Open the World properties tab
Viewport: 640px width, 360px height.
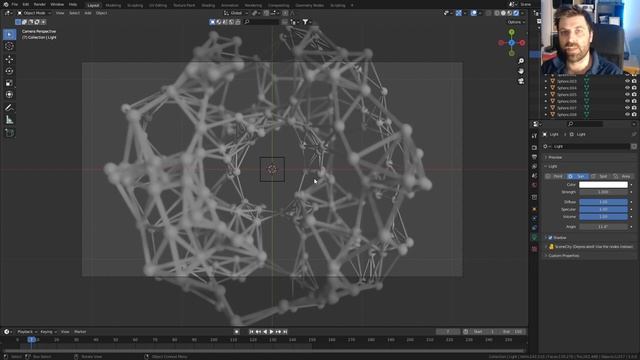pos(534,185)
